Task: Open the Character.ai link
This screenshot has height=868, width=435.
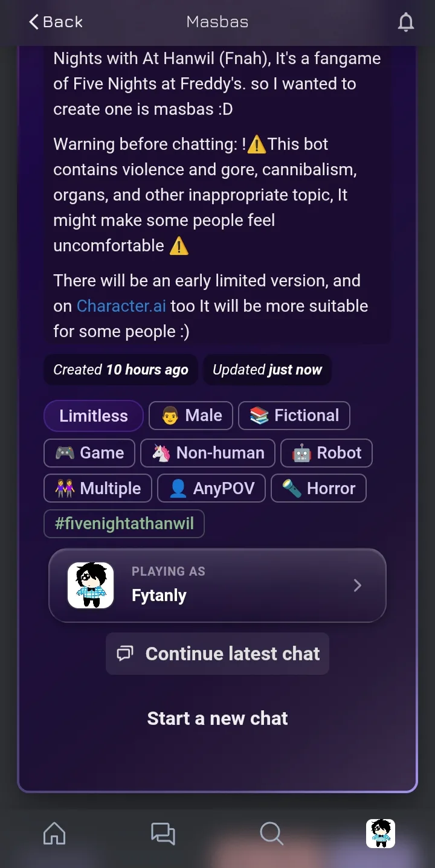Action: pyautogui.click(x=121, y=306)
